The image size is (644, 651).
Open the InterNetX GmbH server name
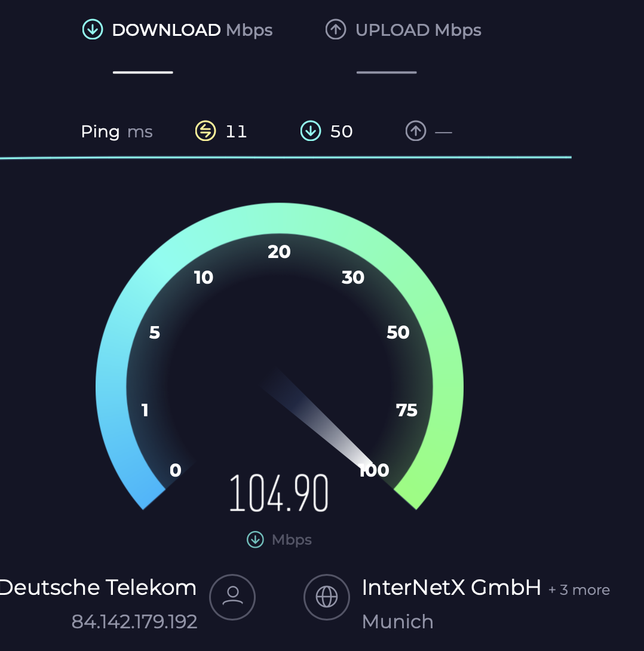coord(452,588)
